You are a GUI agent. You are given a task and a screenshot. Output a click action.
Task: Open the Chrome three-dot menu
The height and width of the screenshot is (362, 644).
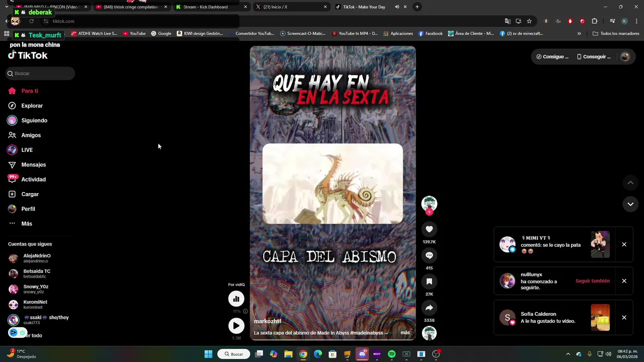click(x=636, y=21)
